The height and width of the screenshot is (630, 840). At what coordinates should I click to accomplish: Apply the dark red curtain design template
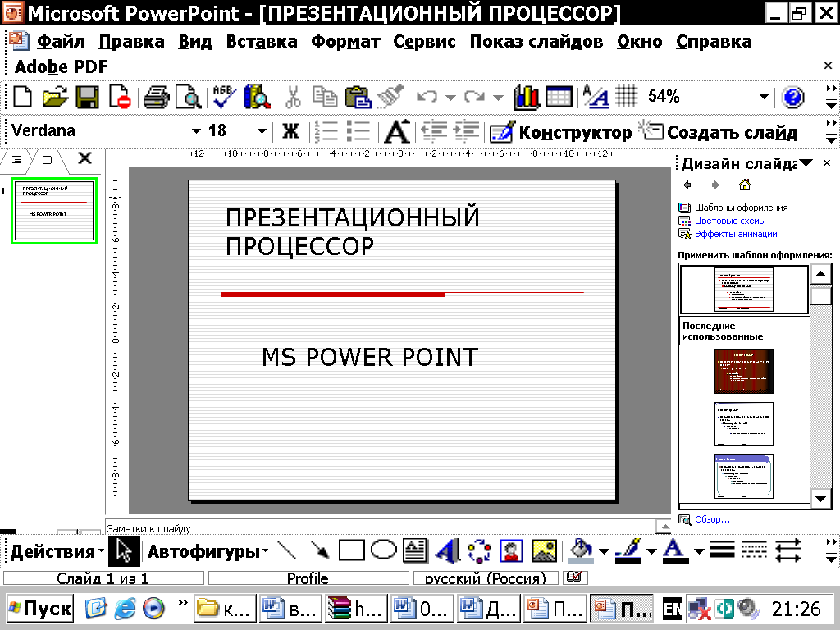point(743,372)
